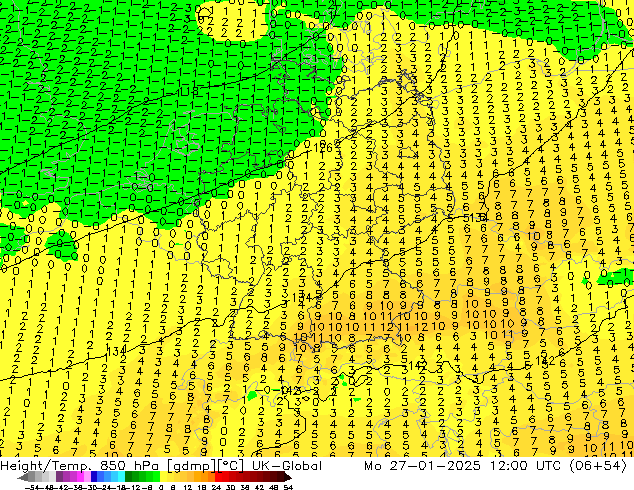Click the 'Mo 27-01-2025 12:00 UTC' date text
The image size is (634, 490).
tap(463, 465)
